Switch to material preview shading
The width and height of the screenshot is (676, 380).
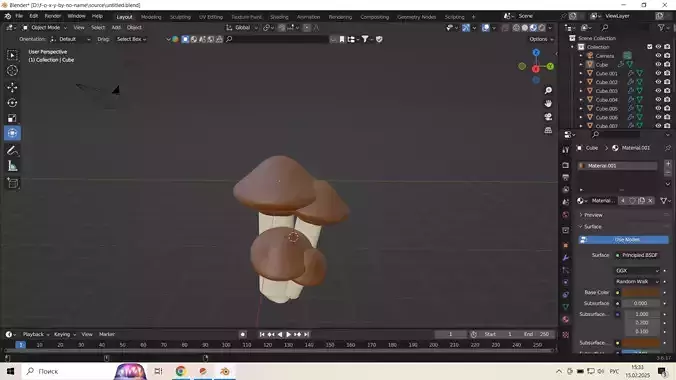[x=533, y=28]
